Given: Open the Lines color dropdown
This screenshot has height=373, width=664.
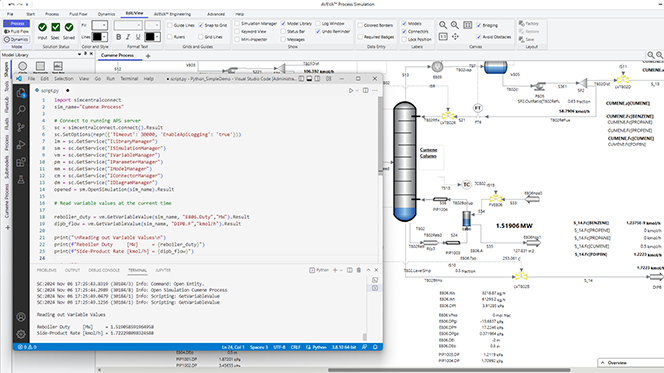Looking at the screenshot, I should [104, 37].
